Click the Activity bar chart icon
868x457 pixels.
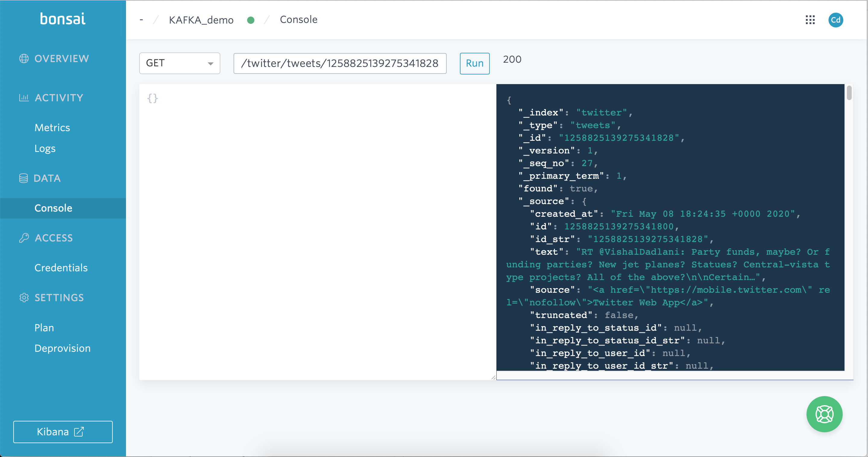[24, 98]
